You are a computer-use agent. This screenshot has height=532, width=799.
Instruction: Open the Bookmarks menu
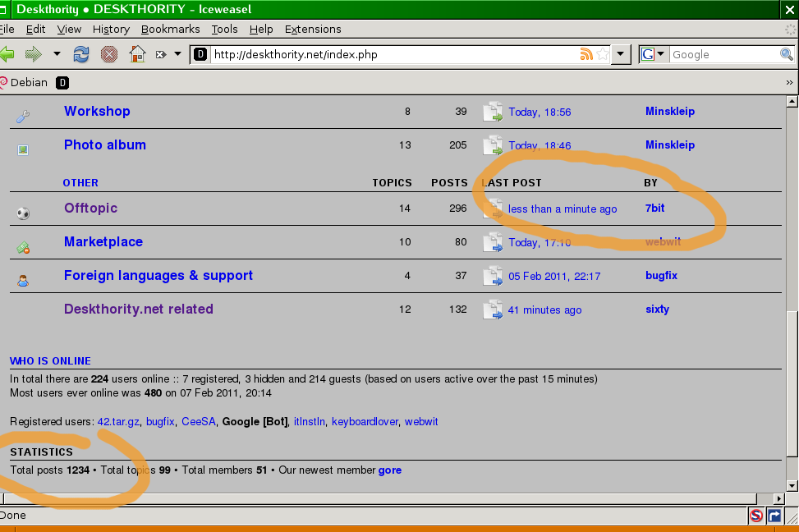[x=170, y=29]
